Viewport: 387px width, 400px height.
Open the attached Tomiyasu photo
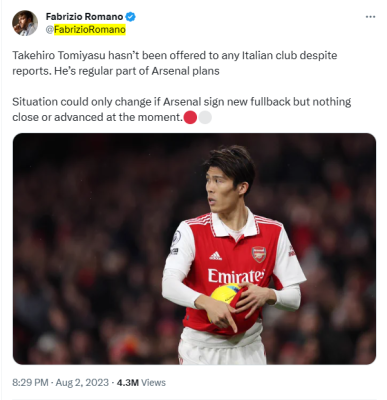click(194, 249)
